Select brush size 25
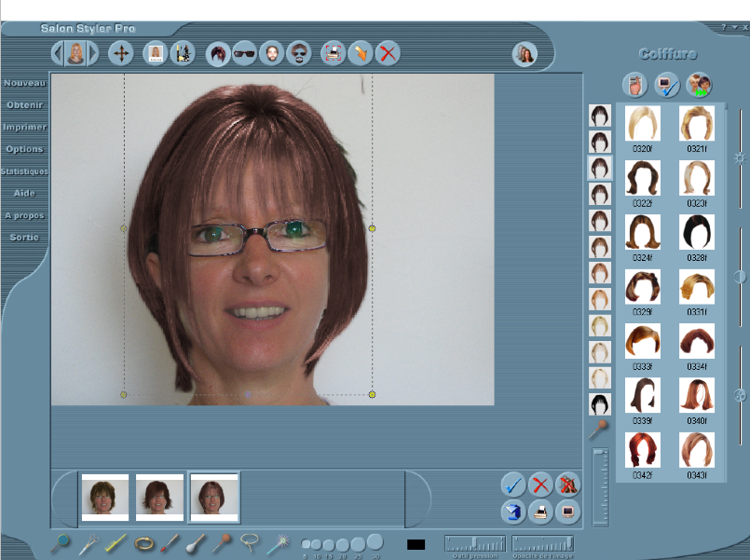750x560 pixels. (x=358, y=544)
